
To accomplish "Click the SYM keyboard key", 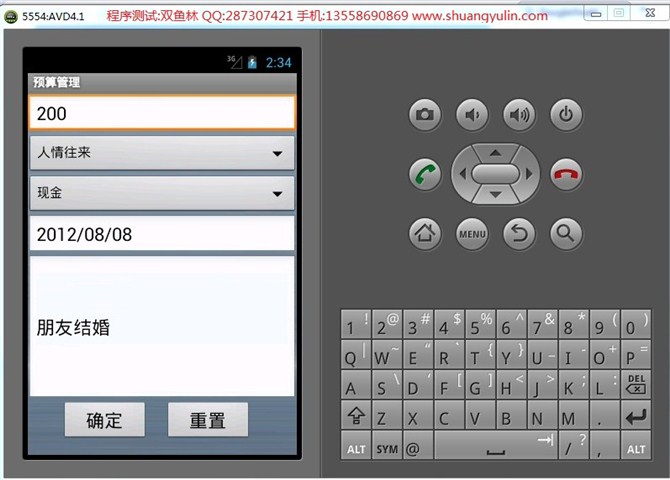I will [387, 445].
